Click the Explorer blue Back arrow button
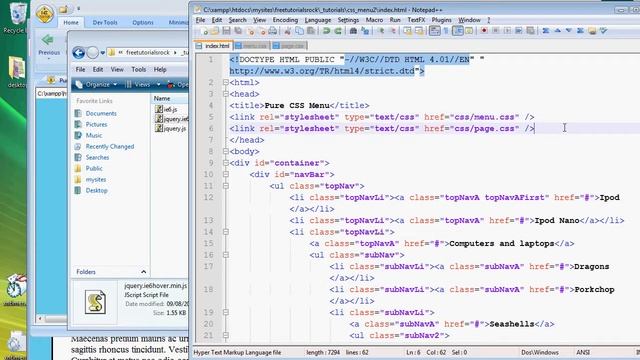This screenshot has width=640, height=360. pyautogui.click(x=79, y=53)
